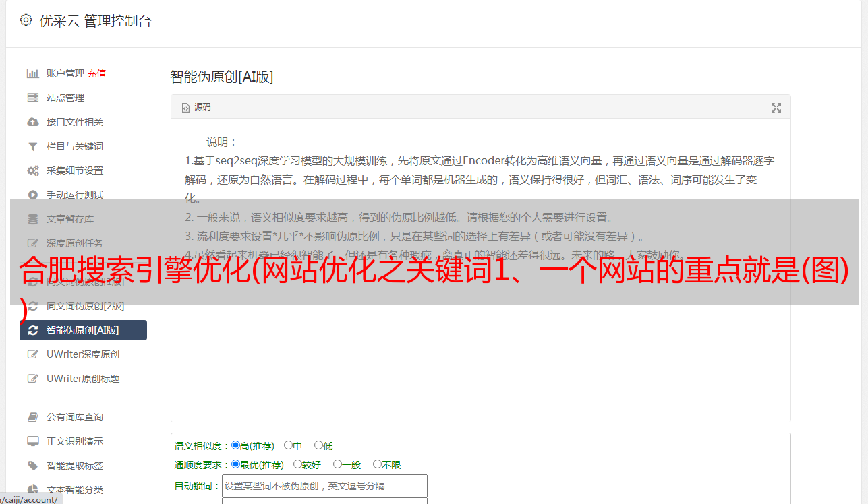Viewport: 868px width, 504px height.
Task: Click the 优采云 管理控制台 title text
Action: [95, 21]
